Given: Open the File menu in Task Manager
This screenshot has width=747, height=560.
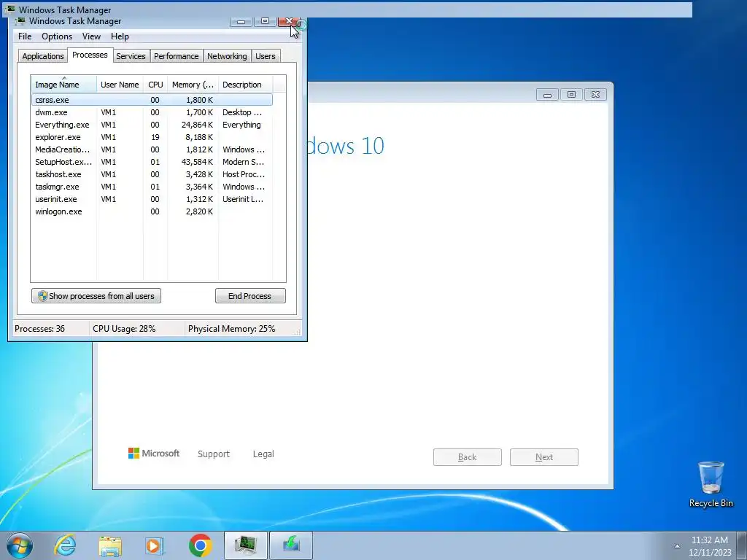Looking at the screenshot, I should 25,36.
